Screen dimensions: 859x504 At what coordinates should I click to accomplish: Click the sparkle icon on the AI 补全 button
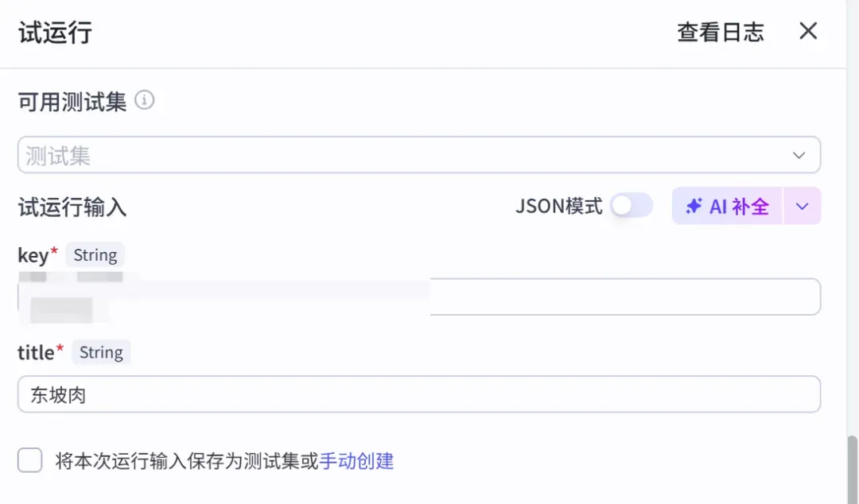pyautogui.click(x=694, y=207)
